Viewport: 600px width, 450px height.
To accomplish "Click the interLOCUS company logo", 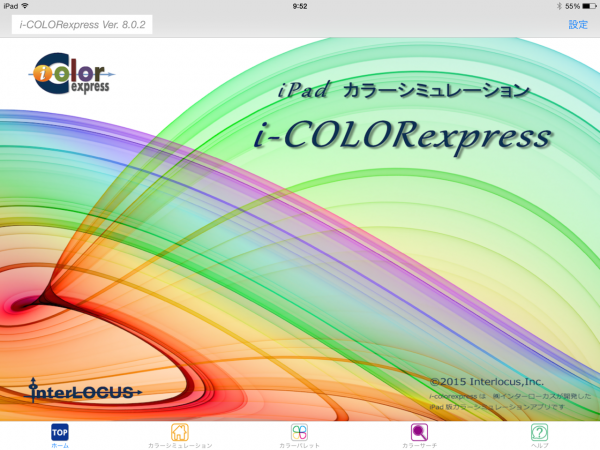I will click(x=83, y=391).
